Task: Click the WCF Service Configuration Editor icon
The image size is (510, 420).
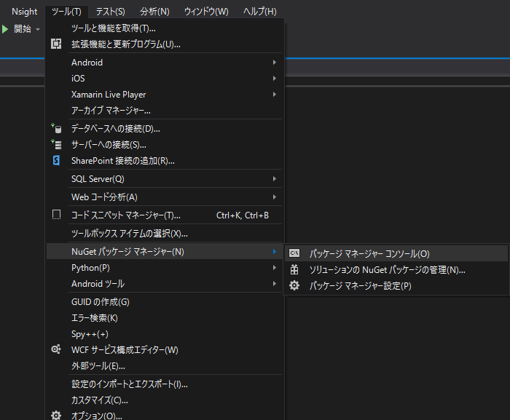Action: [56, 349]
